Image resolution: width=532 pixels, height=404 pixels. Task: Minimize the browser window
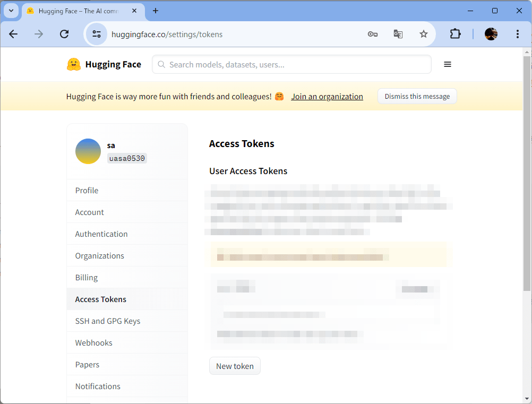coord(470,11)
